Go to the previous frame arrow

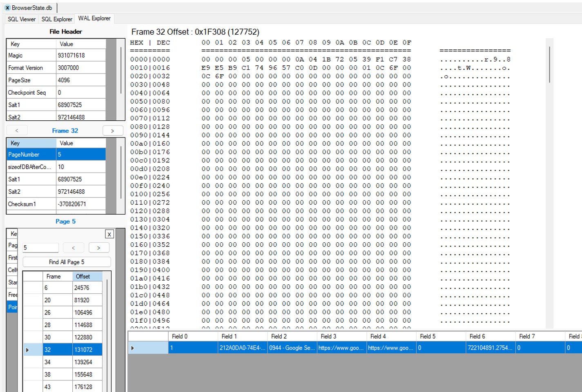tap(17, 131)
